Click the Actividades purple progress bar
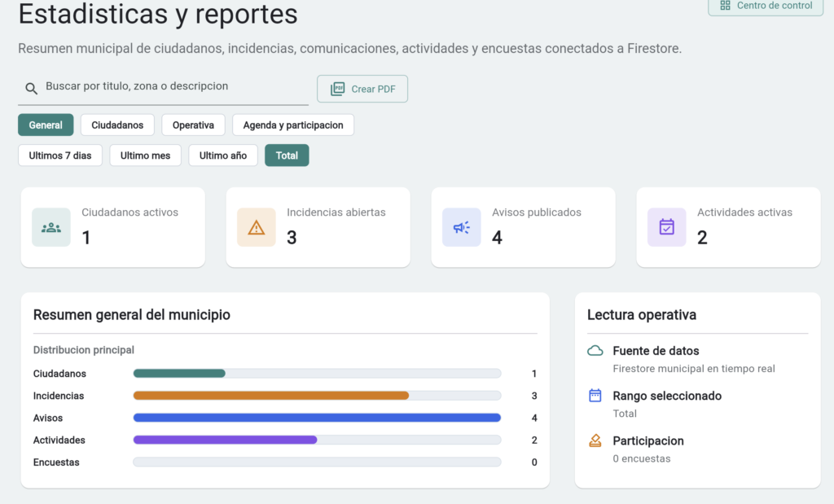The height and width of the screenshot is (504, 834). coord(225,440)
